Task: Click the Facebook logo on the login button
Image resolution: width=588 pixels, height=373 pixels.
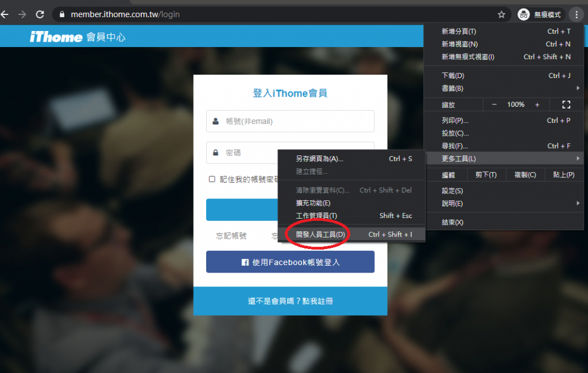Action: [x=245, y=262]
